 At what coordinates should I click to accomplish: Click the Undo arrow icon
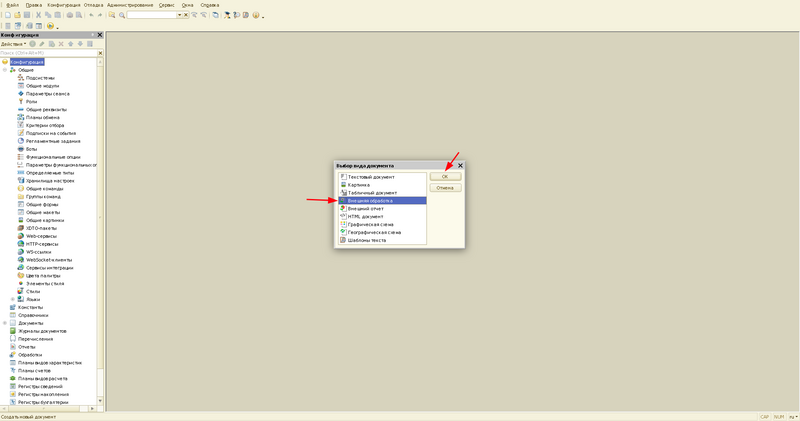pos(91,15)
